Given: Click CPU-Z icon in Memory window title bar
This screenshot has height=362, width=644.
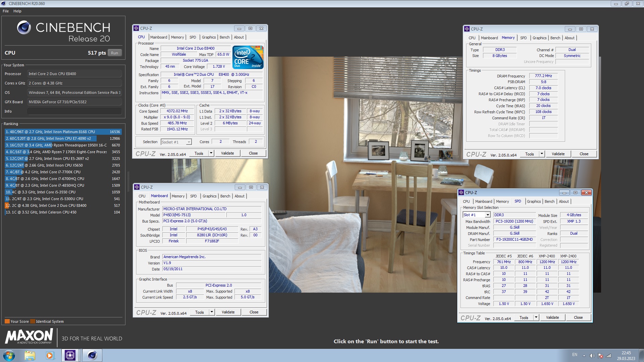Looking at the screenshot, I should click(x=467, y=29).
